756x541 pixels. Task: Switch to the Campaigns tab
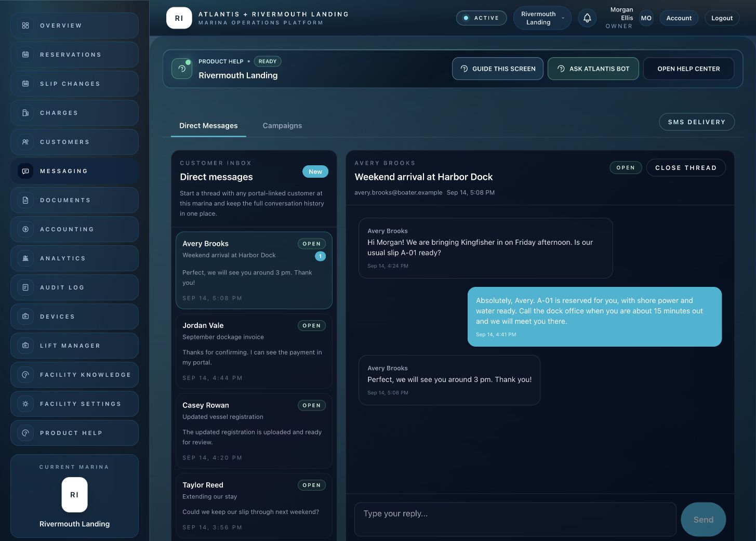click(282, 126)
